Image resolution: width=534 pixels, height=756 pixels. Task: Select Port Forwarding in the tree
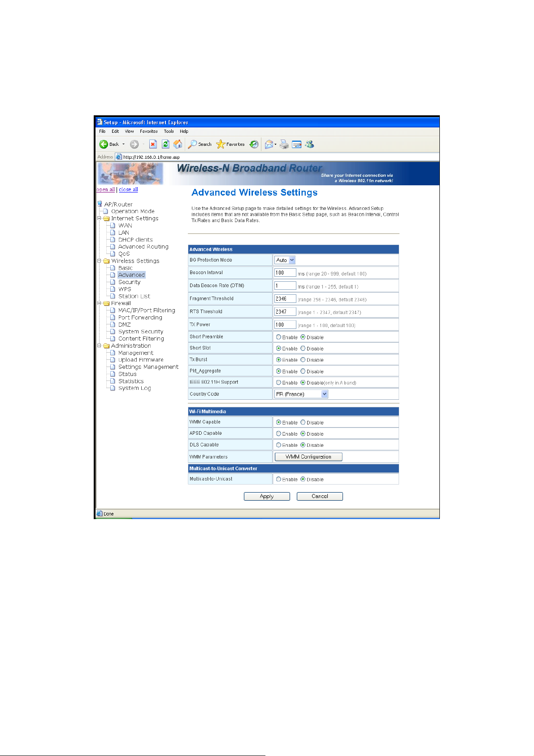[x=140, y=318]
